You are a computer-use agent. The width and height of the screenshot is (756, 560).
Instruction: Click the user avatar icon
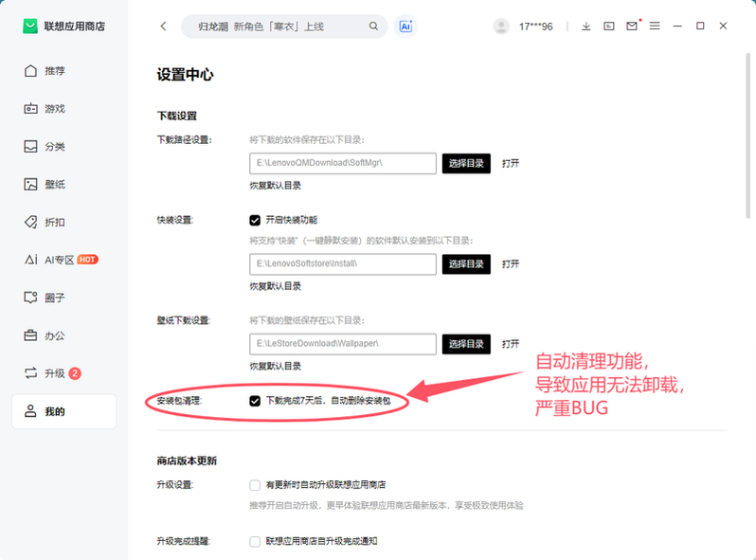(x=501, y=26)
